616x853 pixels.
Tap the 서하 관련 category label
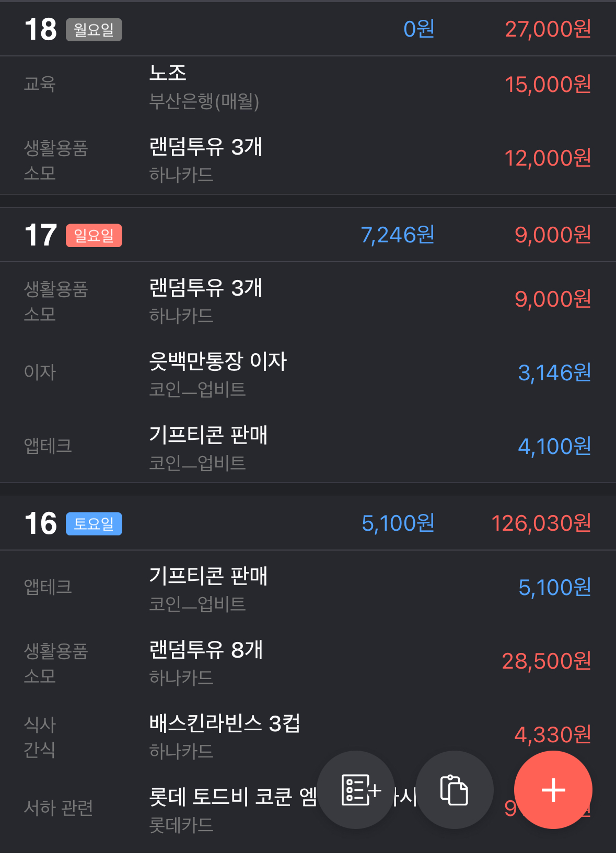[x=59, y=808]
